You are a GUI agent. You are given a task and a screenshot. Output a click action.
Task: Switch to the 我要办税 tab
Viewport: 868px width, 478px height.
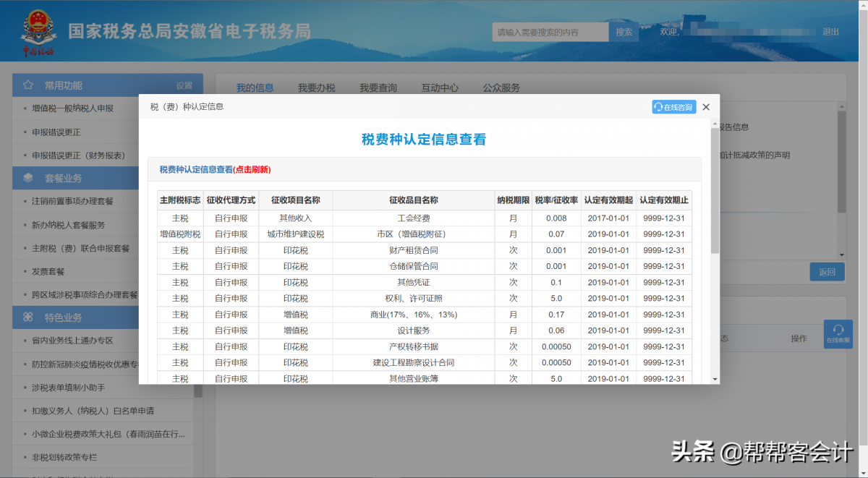pos(316,88)
